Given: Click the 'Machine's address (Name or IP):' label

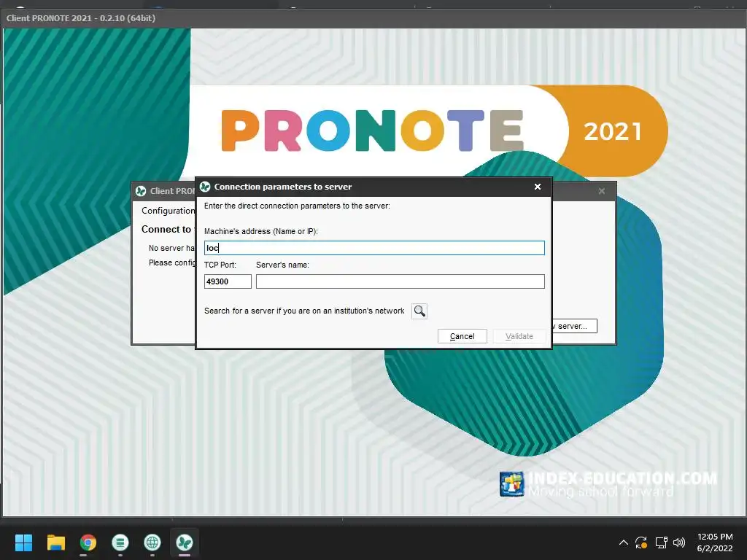Looking at the screenshot, I should coord(260,231).
